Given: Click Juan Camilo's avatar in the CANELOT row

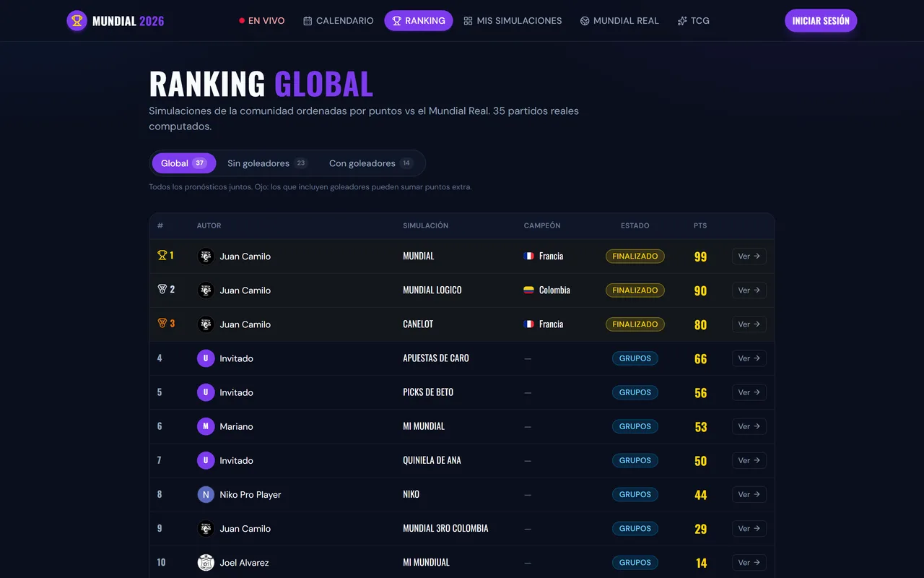Looking at the screenshot, I should (206, 324).
